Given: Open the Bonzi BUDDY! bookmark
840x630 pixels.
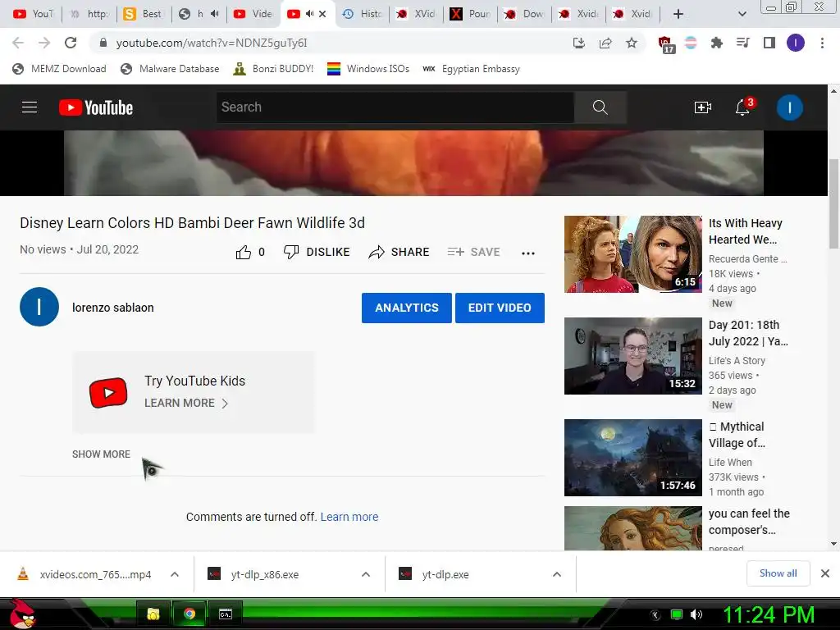Looking at the screenshot, I should click(273, 69).
